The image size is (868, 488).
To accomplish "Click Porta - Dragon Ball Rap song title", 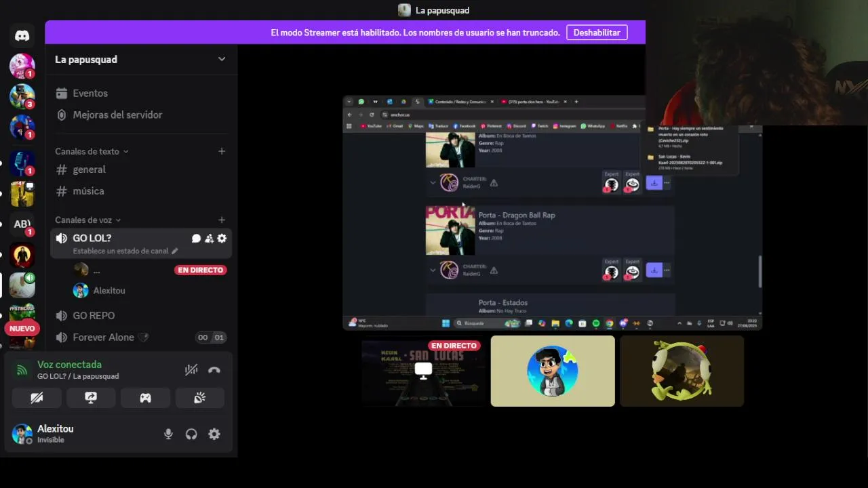I will coord(517,216).
